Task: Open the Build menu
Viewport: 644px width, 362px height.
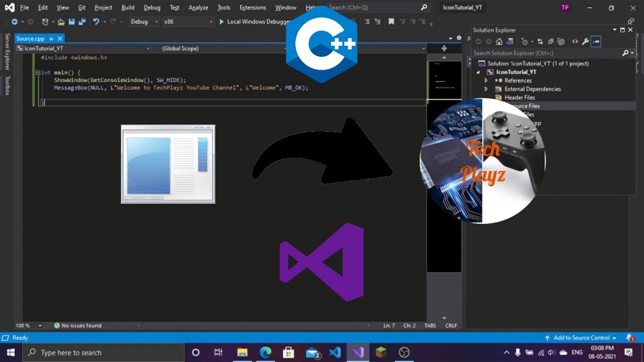Action: (128, 8)
